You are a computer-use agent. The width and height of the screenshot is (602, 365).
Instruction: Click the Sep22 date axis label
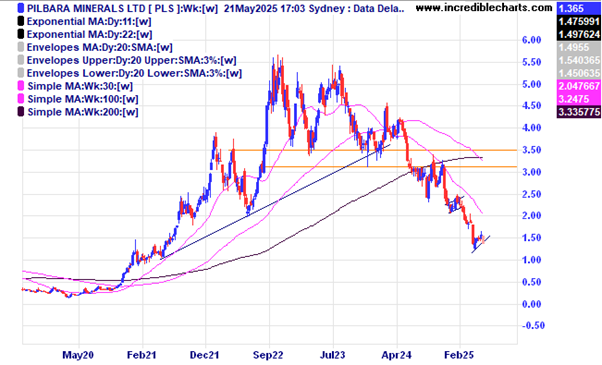(x=268, y=355)
